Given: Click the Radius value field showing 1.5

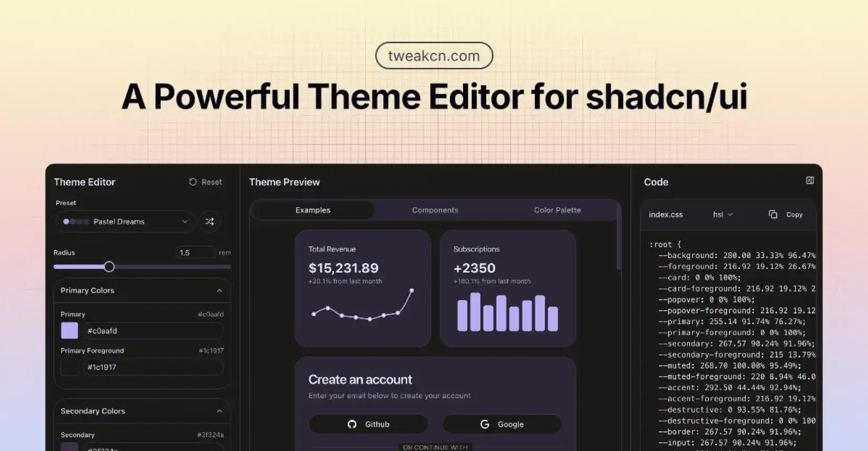Looking at the screenshot, I should coord(196,252).
